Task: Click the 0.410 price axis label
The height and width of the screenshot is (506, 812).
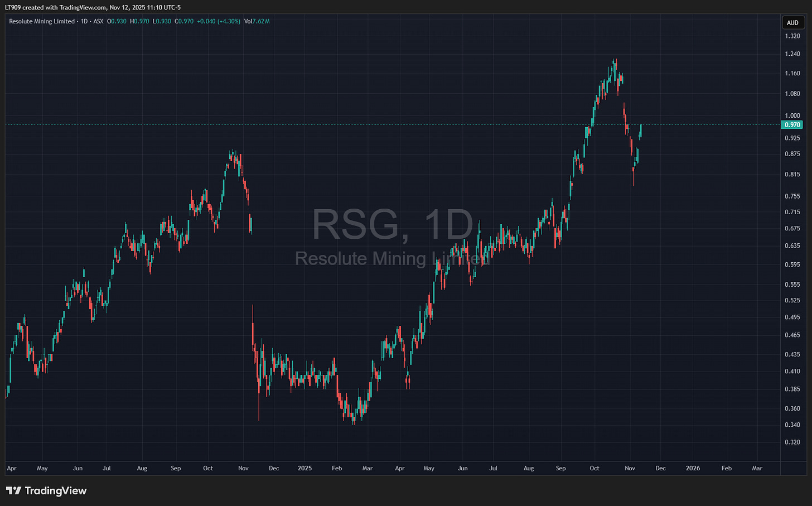Action: pos(792,371)
